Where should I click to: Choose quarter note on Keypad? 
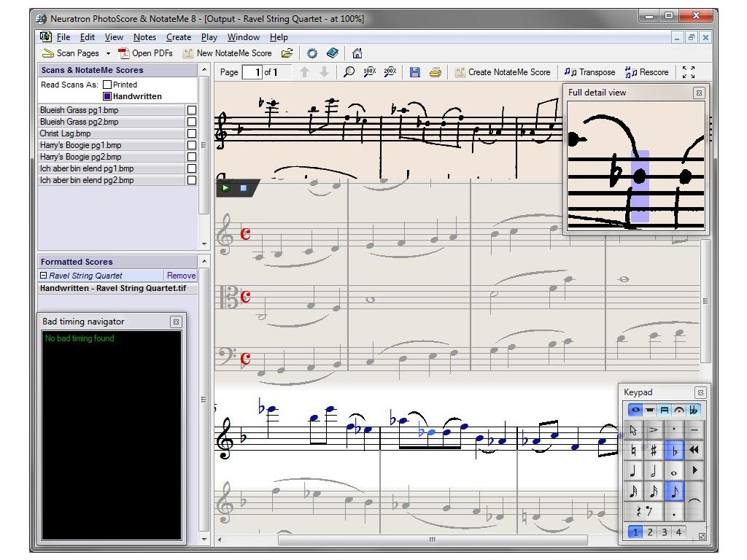tap(633, 471)
